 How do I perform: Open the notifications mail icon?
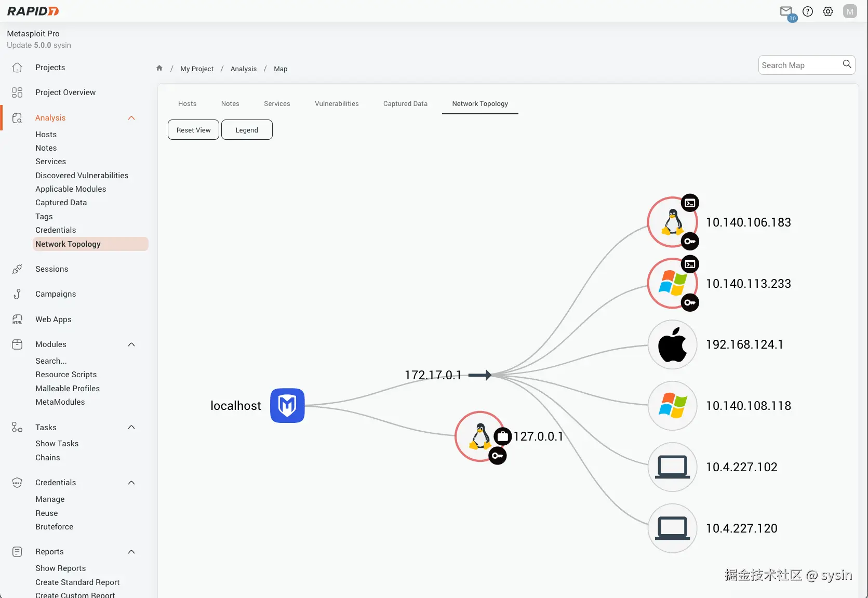point(786,11)
